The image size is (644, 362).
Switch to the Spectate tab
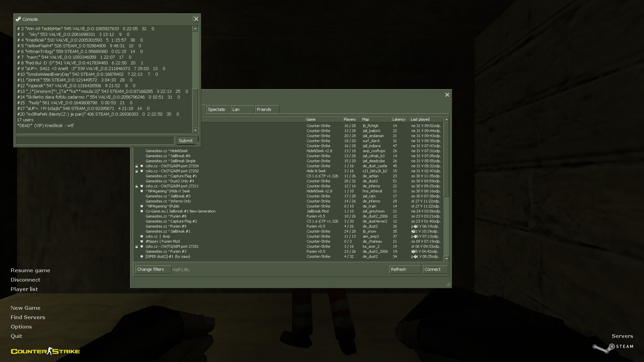click(218, 110)
